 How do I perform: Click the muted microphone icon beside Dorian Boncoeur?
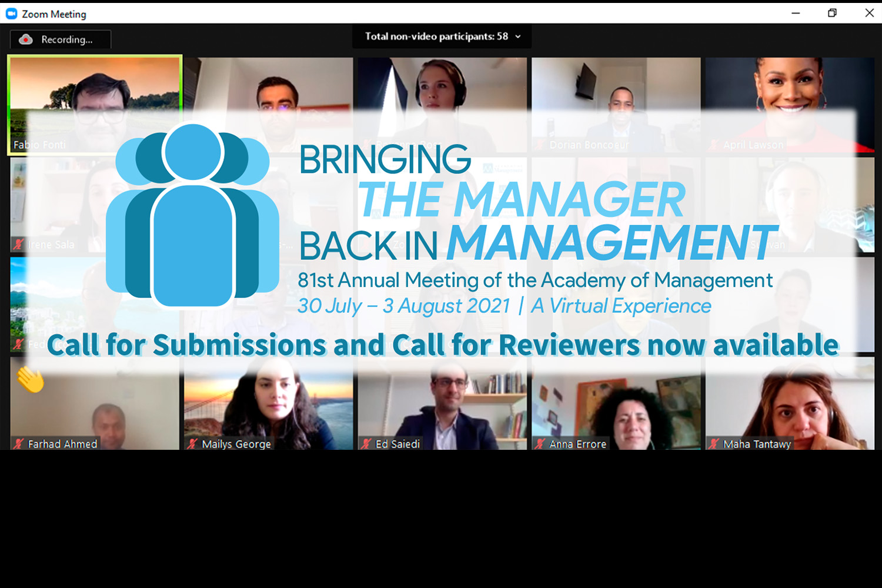tap(540, 145)
